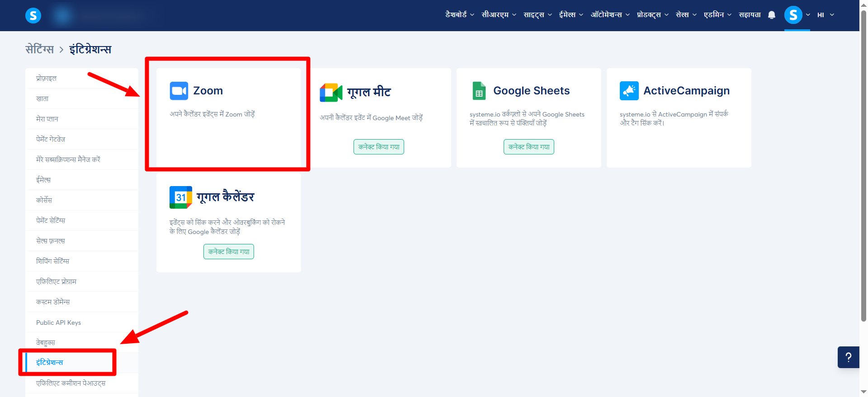The height and width of the screenshot is (397, 868).
Task: Open Public API Keys settings
Action: coord(82,322)
